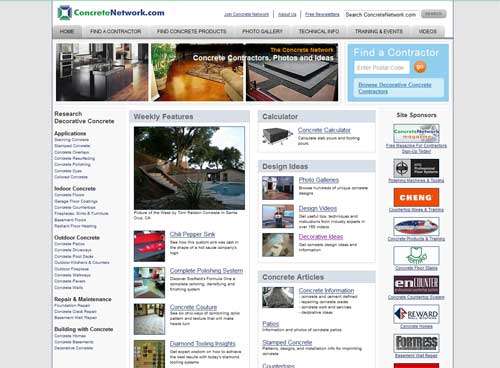This screenshot has height=368, width=500.
Task: Open the Decorative Ideas thumbnail image
Action: point(278,245)
